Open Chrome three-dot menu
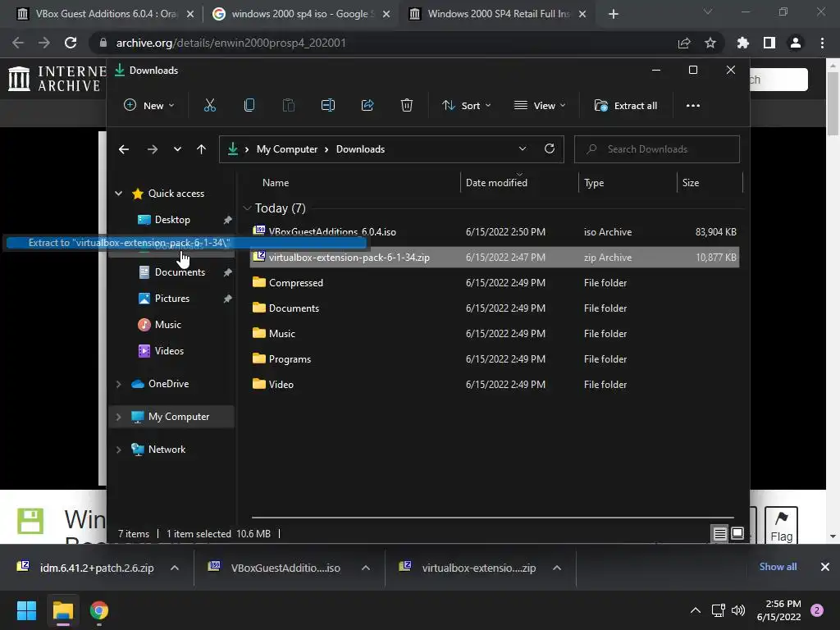Screen dimensions: 840x630 pyautogui.click(x=822, y=43)
